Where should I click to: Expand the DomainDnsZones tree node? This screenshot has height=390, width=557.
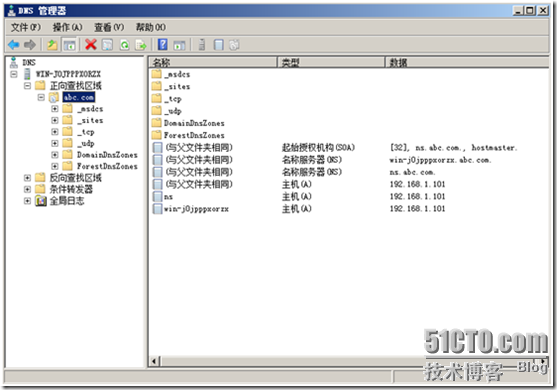[x=55, y=155]
